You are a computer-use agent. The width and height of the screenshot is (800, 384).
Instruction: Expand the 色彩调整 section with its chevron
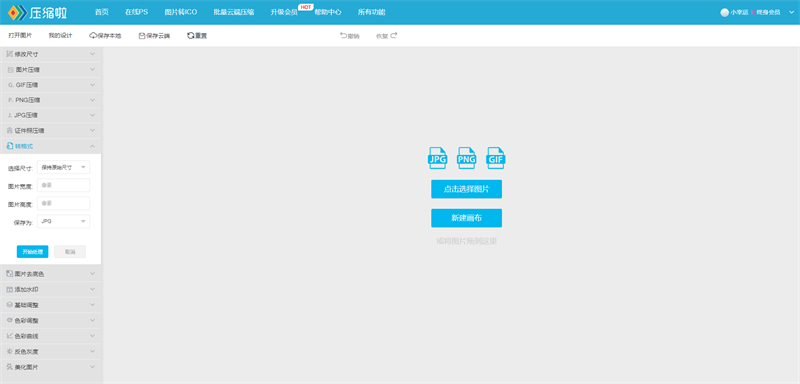click(x=92, y=320)
